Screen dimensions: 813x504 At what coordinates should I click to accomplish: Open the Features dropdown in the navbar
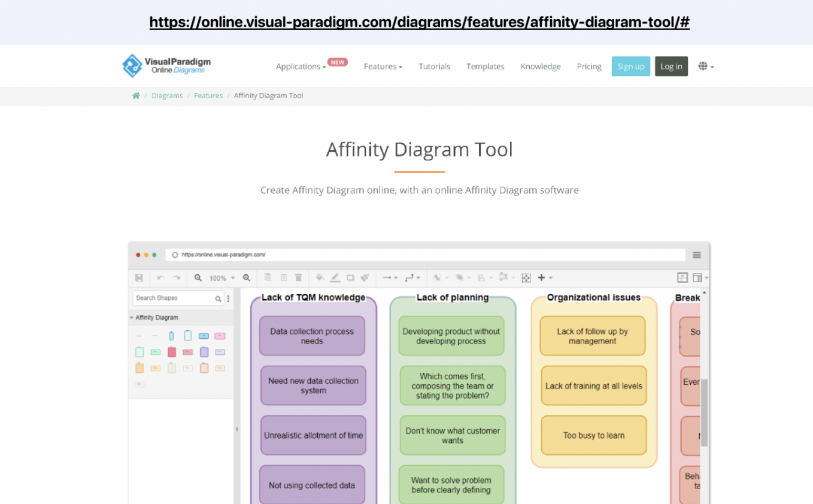pos(383,66)
